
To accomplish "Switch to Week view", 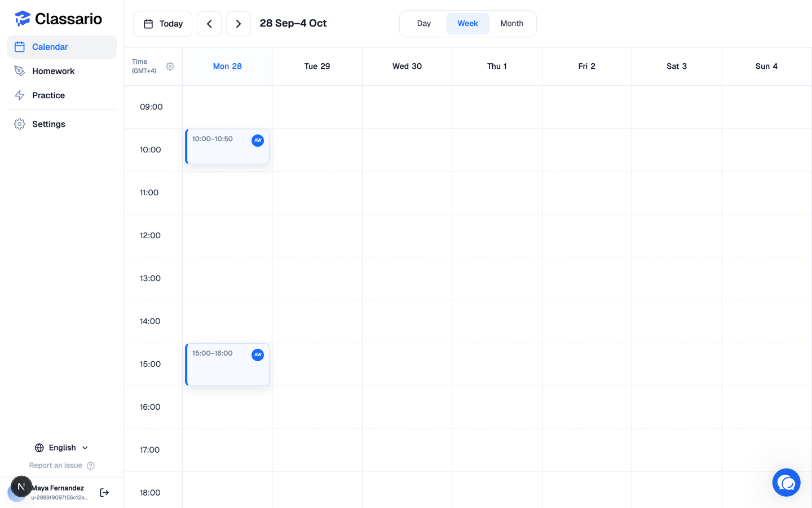I will point(468,24).
